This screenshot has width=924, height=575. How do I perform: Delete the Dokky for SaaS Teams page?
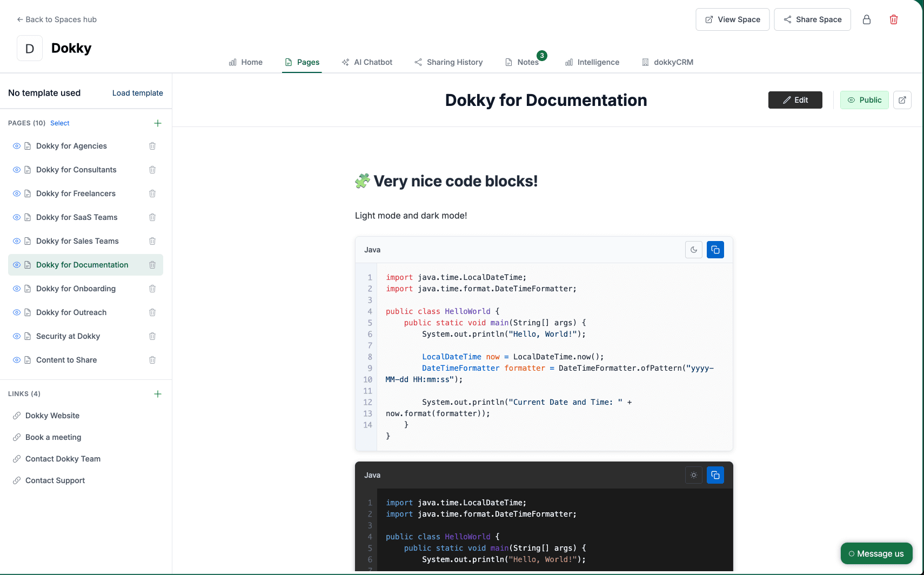click(x=152, y=217)
